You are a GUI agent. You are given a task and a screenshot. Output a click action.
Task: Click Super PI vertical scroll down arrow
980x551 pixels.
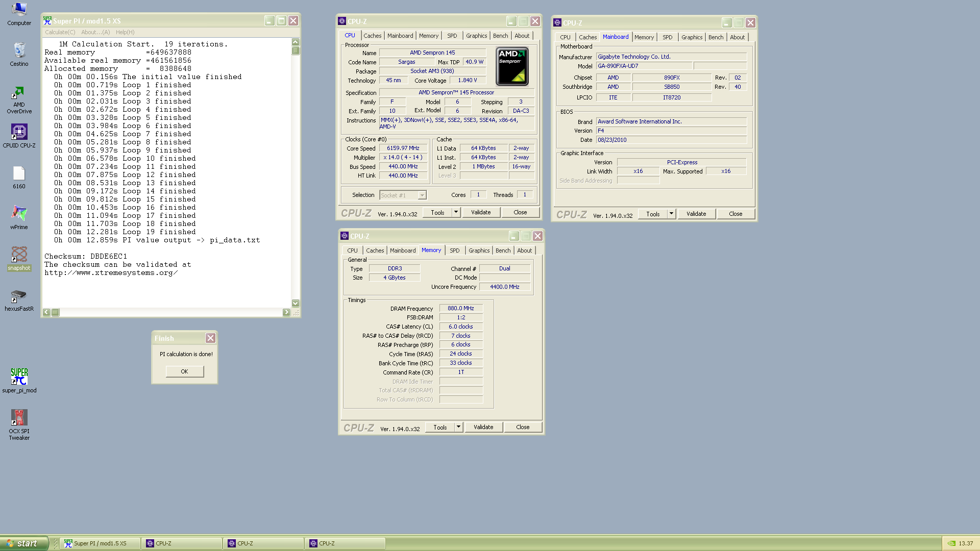click(295, 303)
